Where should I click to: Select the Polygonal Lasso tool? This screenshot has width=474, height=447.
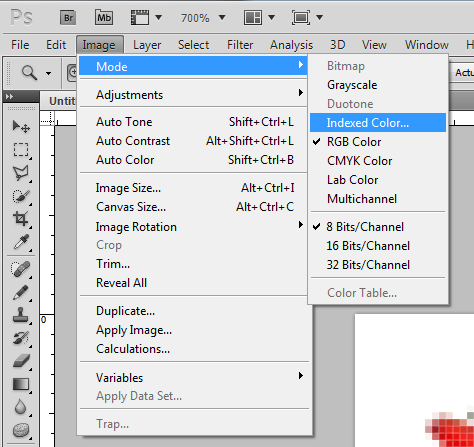pos(21,173)
